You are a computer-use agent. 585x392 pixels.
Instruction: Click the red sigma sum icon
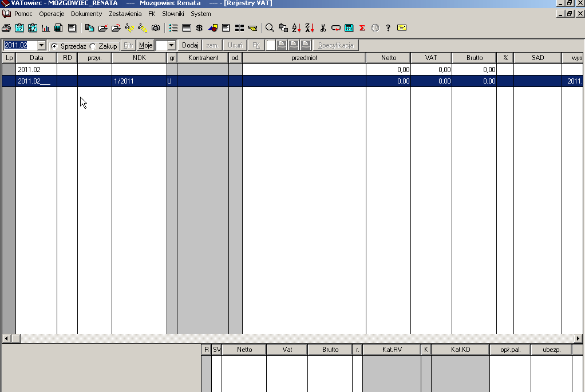[362, 27]
